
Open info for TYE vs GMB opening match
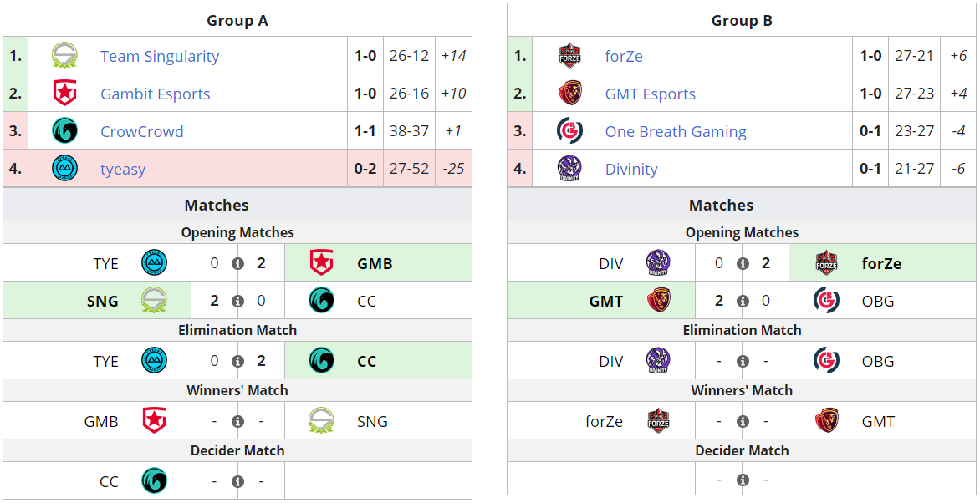(x=237, y=264)
